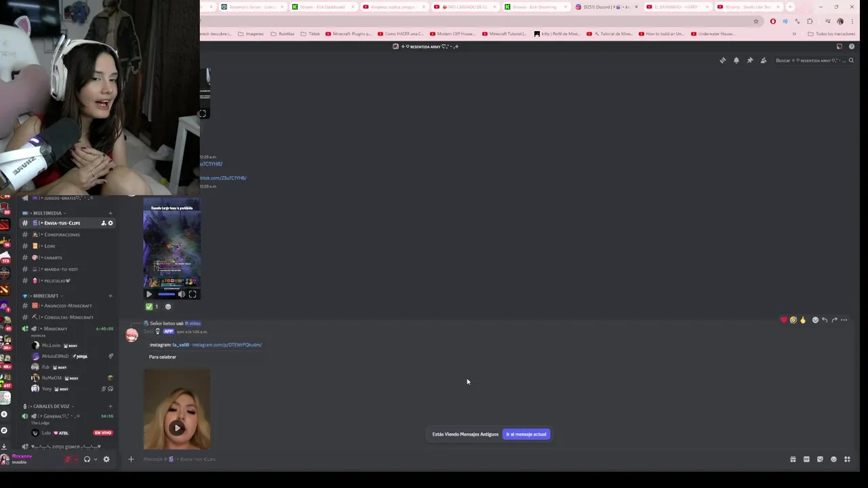Open the peliculas channel
Viewport: 868px width, 488px height.
coord(68,281)
